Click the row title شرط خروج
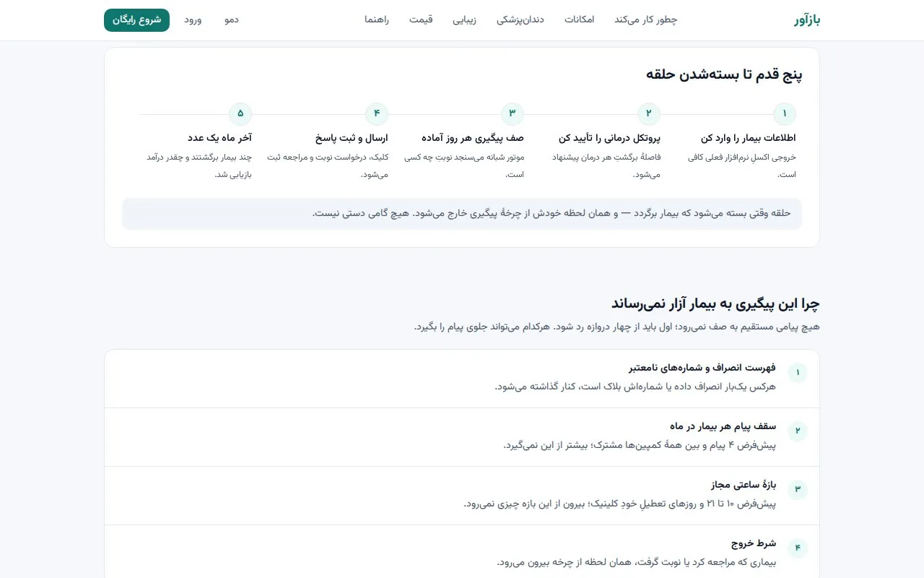The image size is (924, 578). pyautogui.click(x=754, y=543)
